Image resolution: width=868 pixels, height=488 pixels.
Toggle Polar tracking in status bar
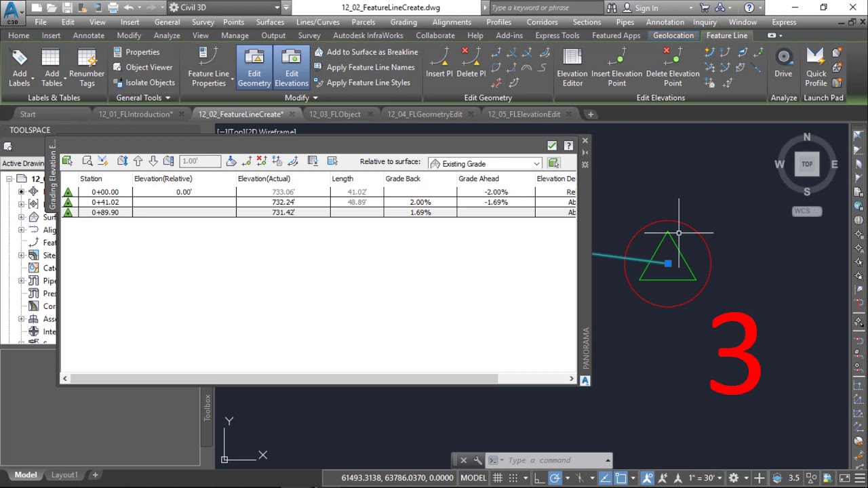click(x=555, y=478)
